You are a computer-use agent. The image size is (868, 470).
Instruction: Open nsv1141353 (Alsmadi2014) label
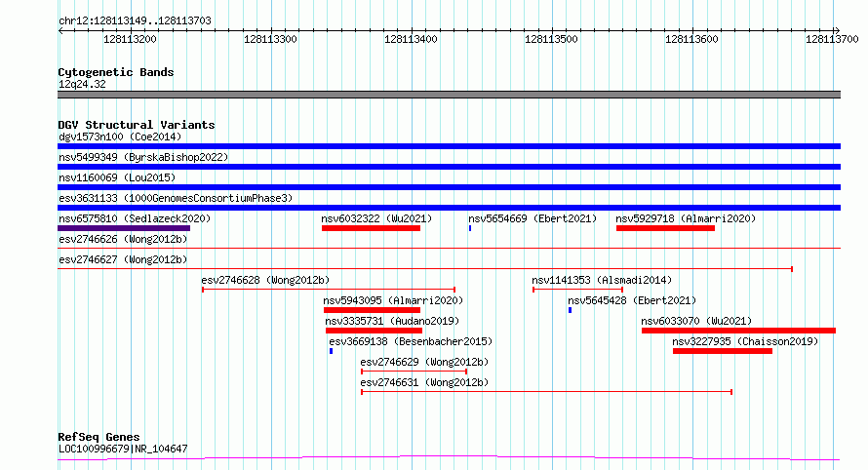(602, 280)
